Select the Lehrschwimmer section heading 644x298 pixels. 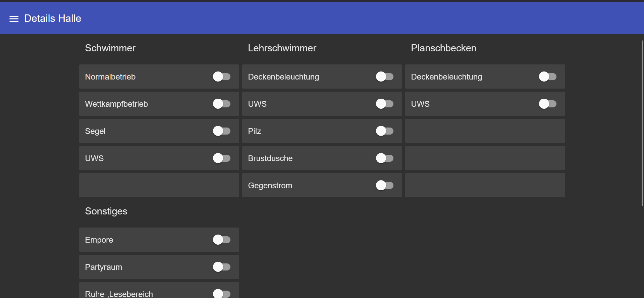tap(282, 48)
